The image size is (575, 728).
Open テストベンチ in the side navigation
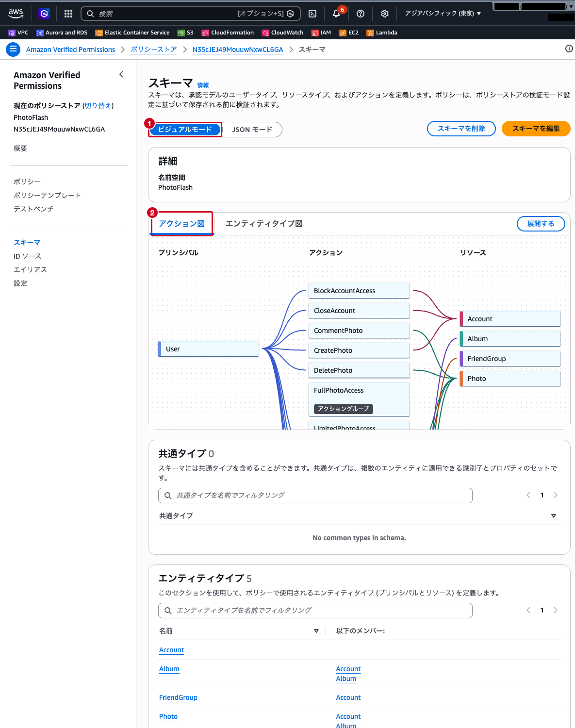coord(34,209)
